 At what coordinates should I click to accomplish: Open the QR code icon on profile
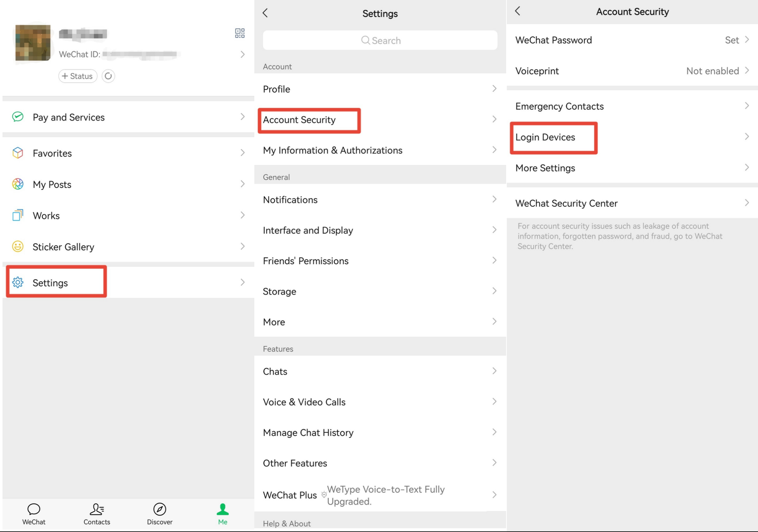[240, 33]
